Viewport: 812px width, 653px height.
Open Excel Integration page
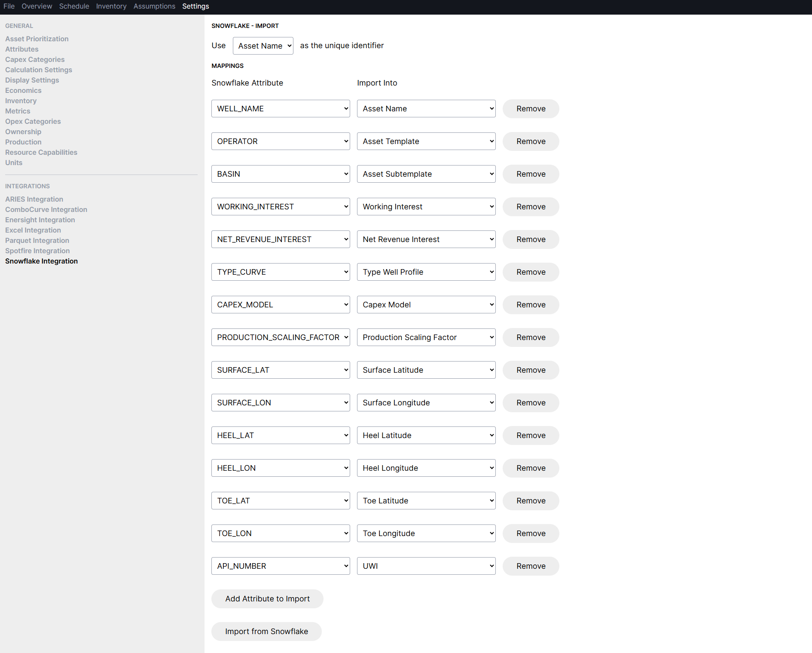point(33,230)
